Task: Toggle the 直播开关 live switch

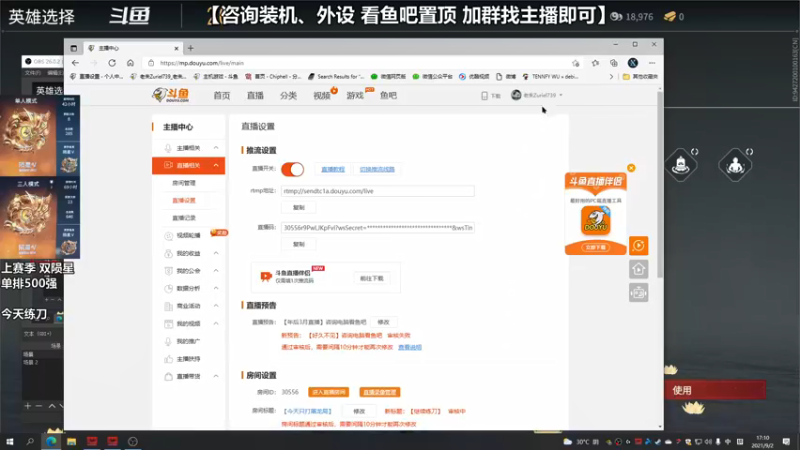Action: pos(292,169)
